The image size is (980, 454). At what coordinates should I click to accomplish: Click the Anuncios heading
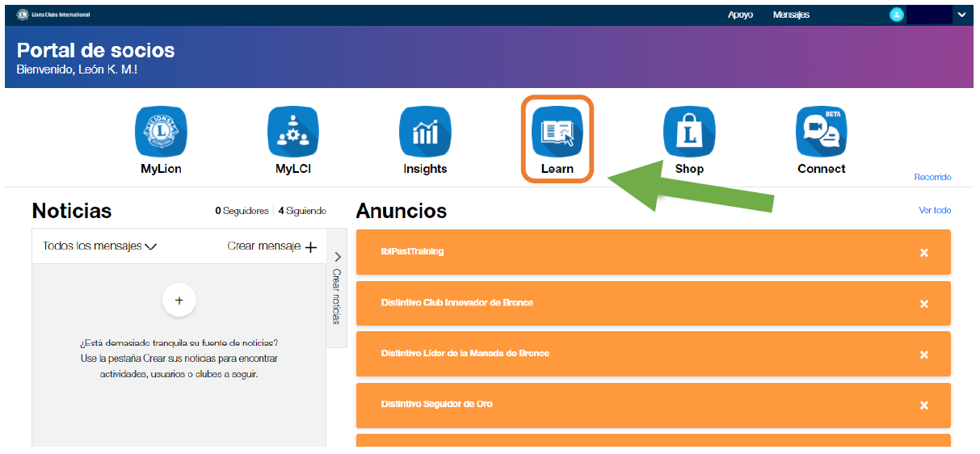click(402, 211)
